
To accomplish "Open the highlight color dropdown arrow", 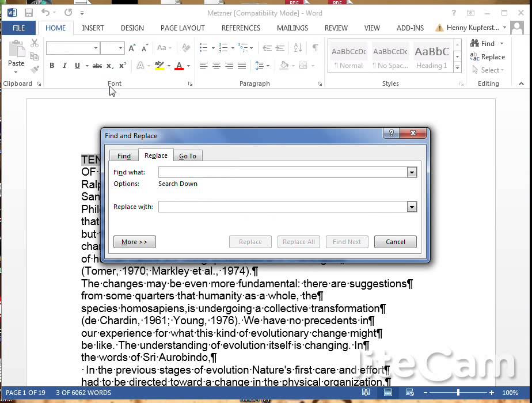I will point(169,66).
